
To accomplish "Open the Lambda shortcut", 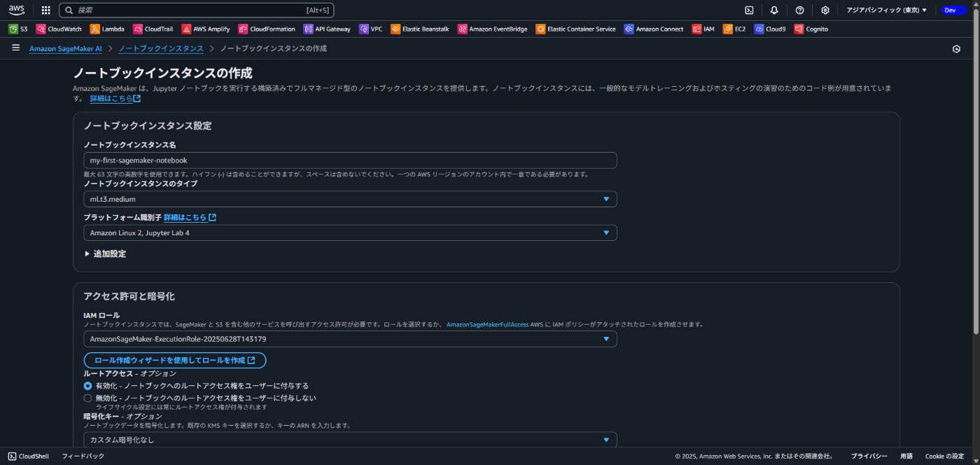I will [107, 29].
